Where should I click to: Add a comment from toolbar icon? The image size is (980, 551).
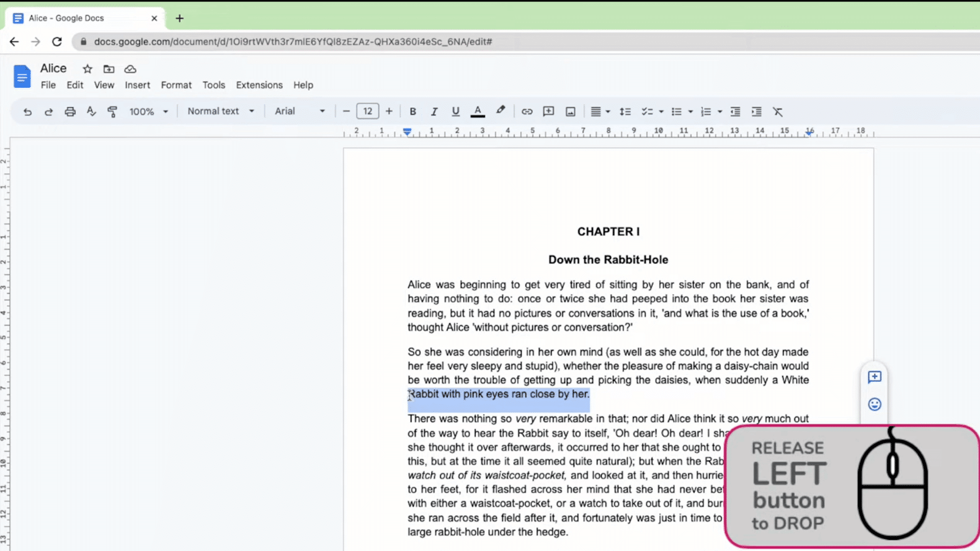549,111
